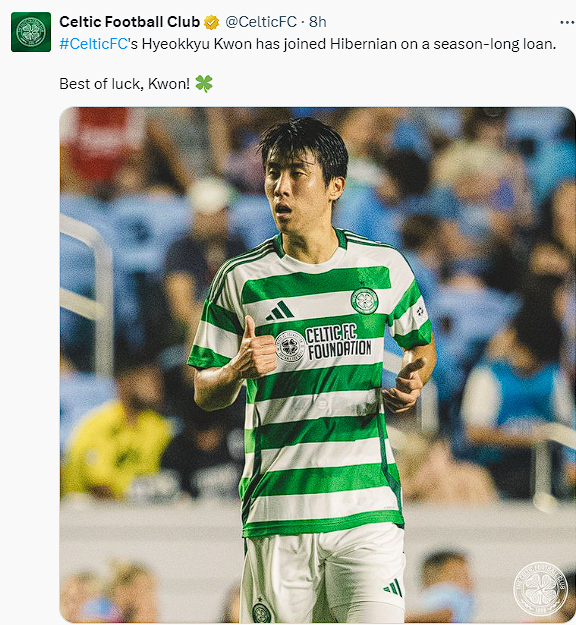Click the small crest on the white shorts
The image size is (576, 625).
pyautogui.click(x=261, y=611)
